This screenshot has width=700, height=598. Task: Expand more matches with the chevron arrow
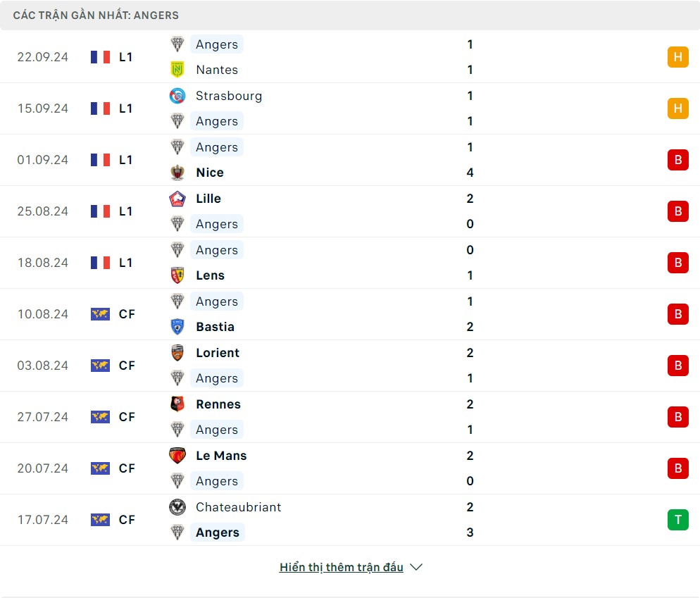click(x=416, y=567)
